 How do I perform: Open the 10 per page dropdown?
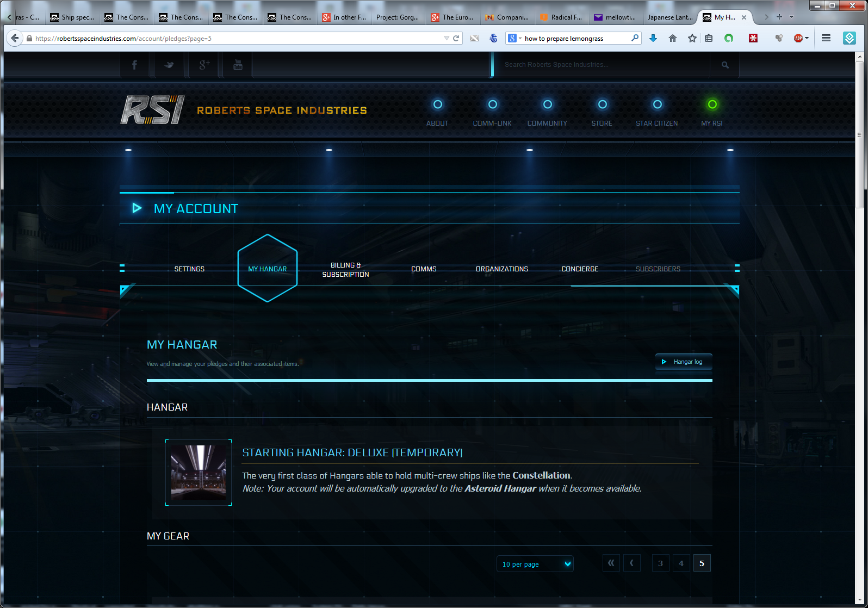pos(535,564)
